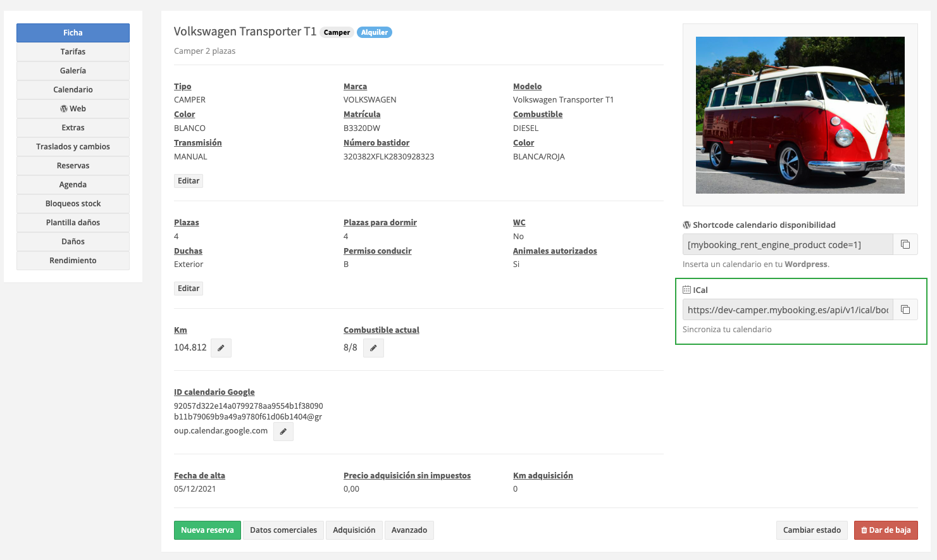View Rendimiento in the sidebar
Viewport: 937px width, 560px height.
[x=73, y=261]
